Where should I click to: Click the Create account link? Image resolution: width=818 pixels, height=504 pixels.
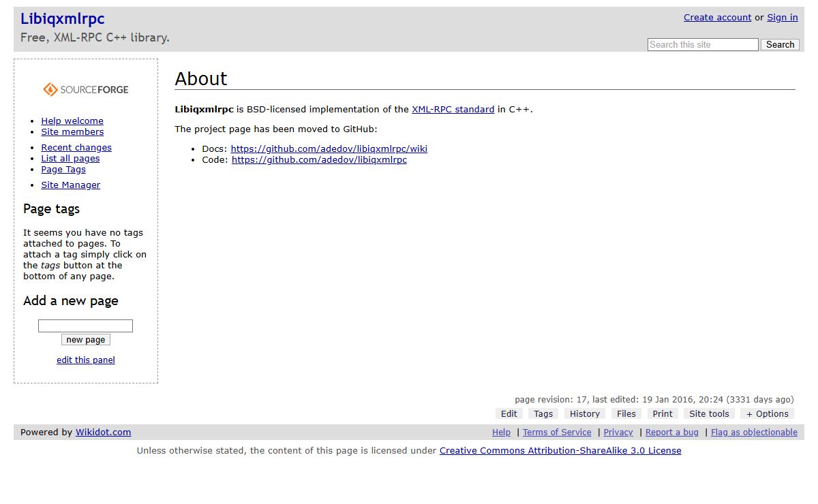click(717, 18)
